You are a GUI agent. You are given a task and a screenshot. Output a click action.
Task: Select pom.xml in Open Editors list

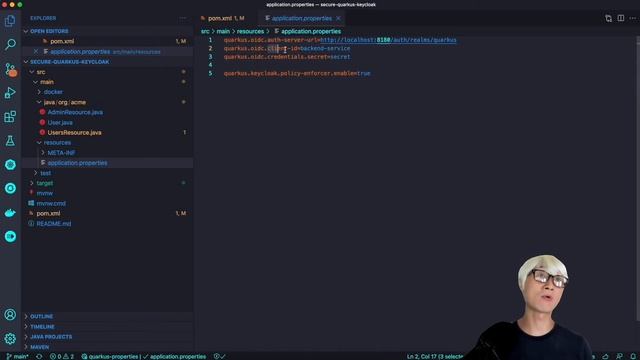(x=62, y=41)
